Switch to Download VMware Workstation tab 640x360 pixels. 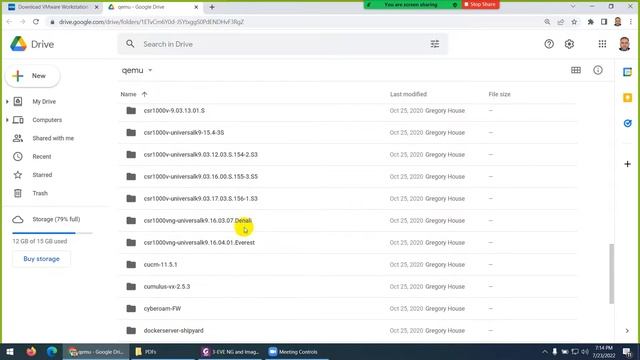[x=52, y=7]
